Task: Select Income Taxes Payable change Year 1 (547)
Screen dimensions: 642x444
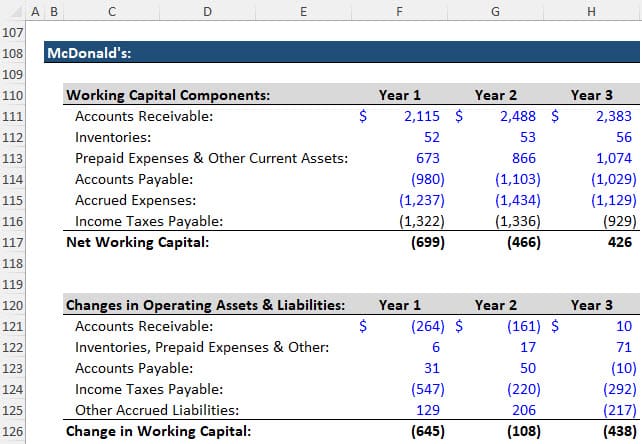Action: click(428, 390)
